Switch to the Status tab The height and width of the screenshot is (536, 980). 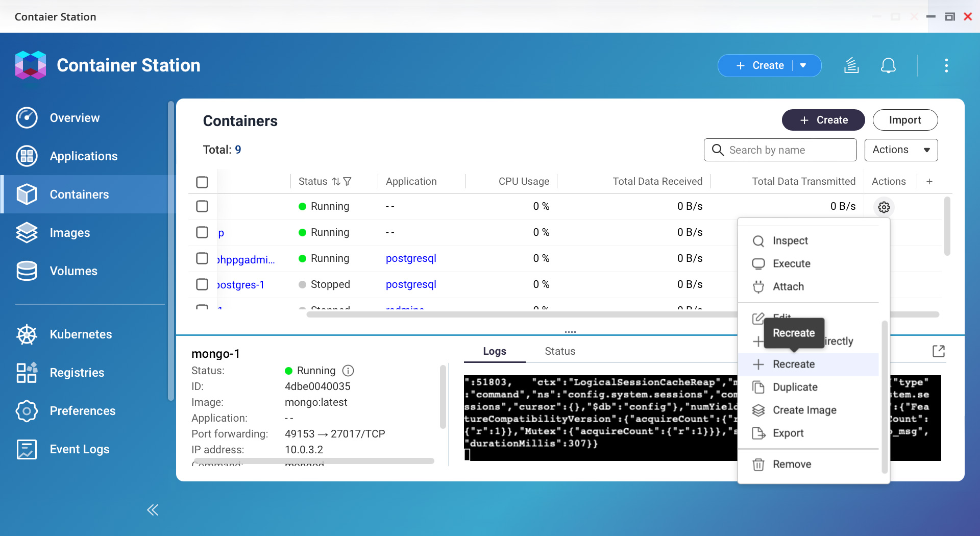click(x=559, y=351)
